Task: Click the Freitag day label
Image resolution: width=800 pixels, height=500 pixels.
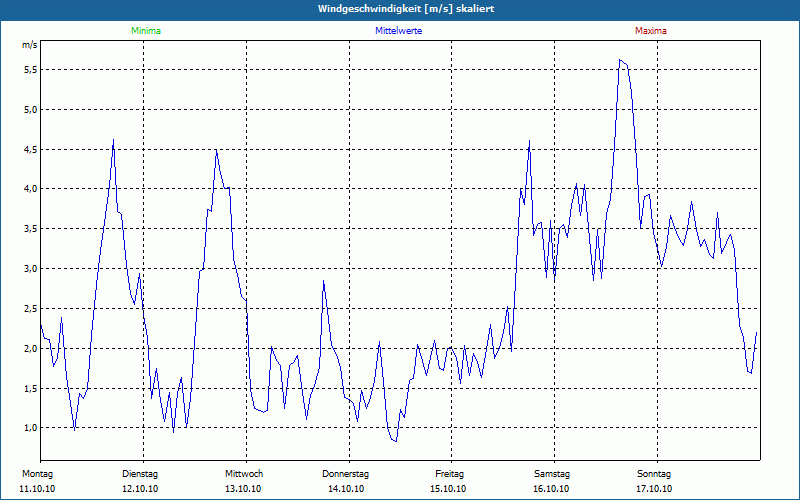Action: click(x=449, y=474)
